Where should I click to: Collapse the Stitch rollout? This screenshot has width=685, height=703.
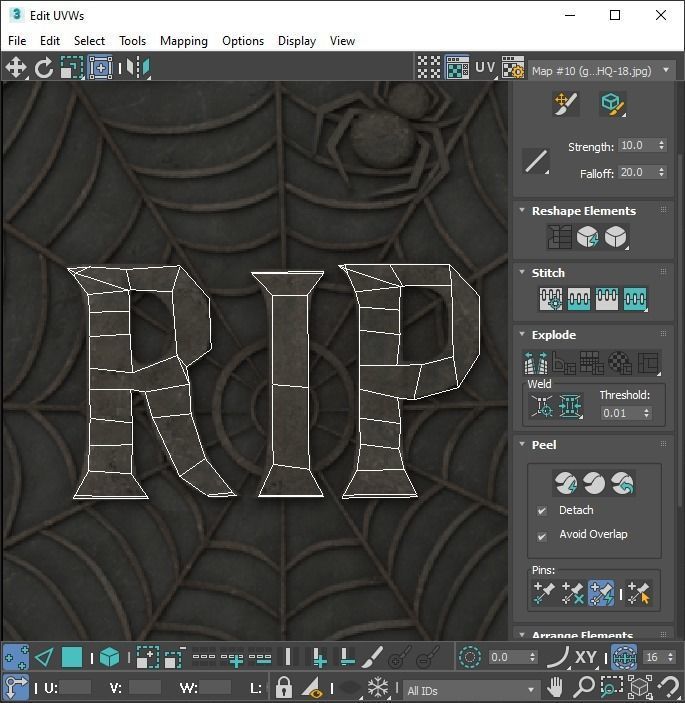click(x=522, y=272)
